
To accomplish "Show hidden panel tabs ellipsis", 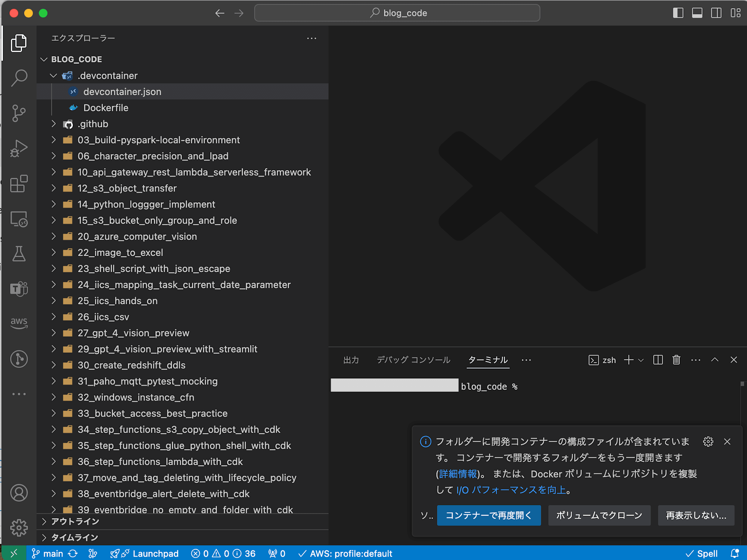I will (x=526, y=360).
